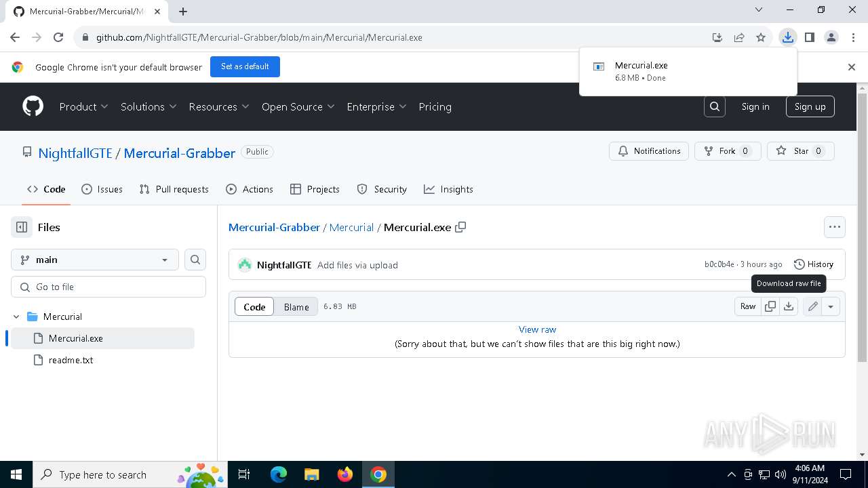Open Chrome three-dot menu
Image resolution: width=868 pixels, height=488 pixels.
(852, 37)
